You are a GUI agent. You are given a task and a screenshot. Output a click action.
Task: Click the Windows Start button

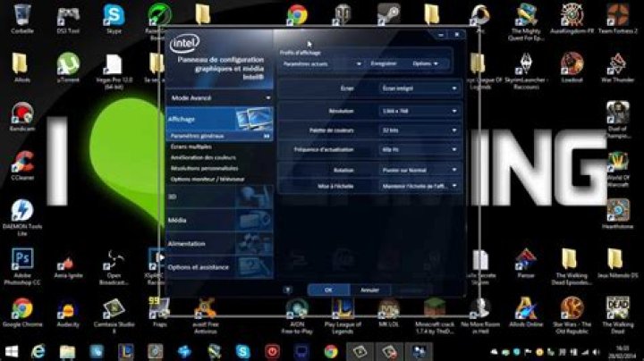click(x=12, y=351)
